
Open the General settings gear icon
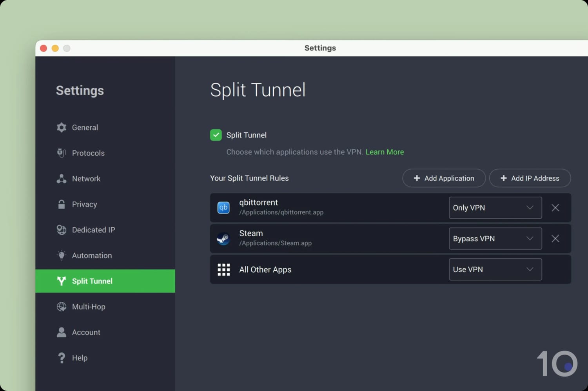coord(62,127)
